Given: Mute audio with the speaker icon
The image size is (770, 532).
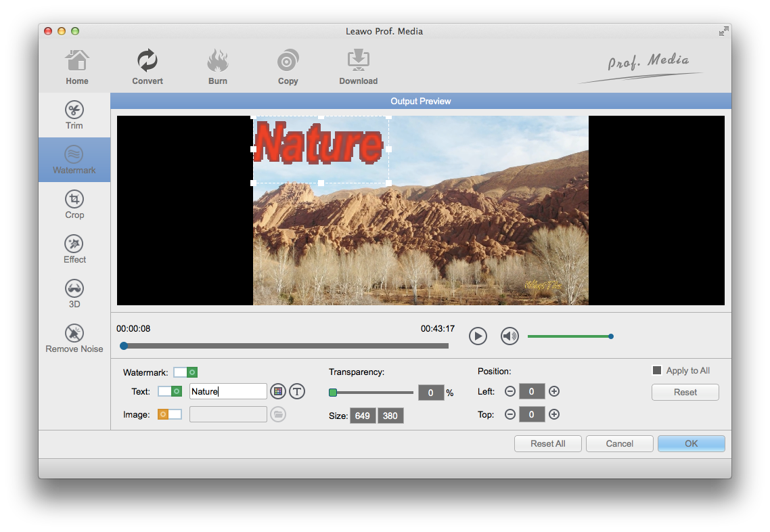Looking at the screenshot, I should 509,336.
